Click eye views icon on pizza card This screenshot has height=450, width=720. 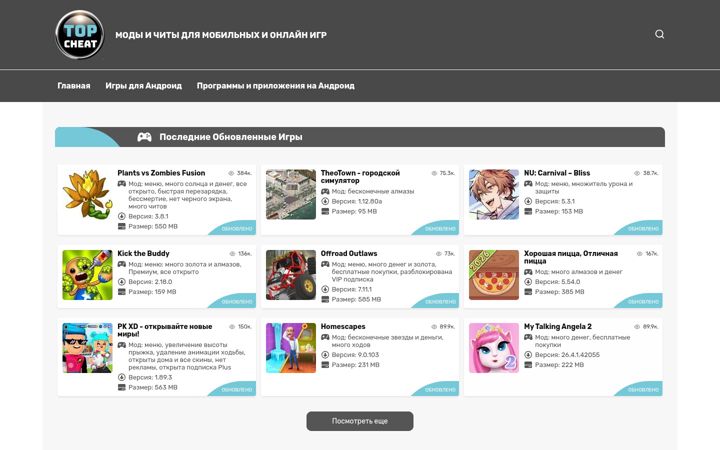[640, 253]
